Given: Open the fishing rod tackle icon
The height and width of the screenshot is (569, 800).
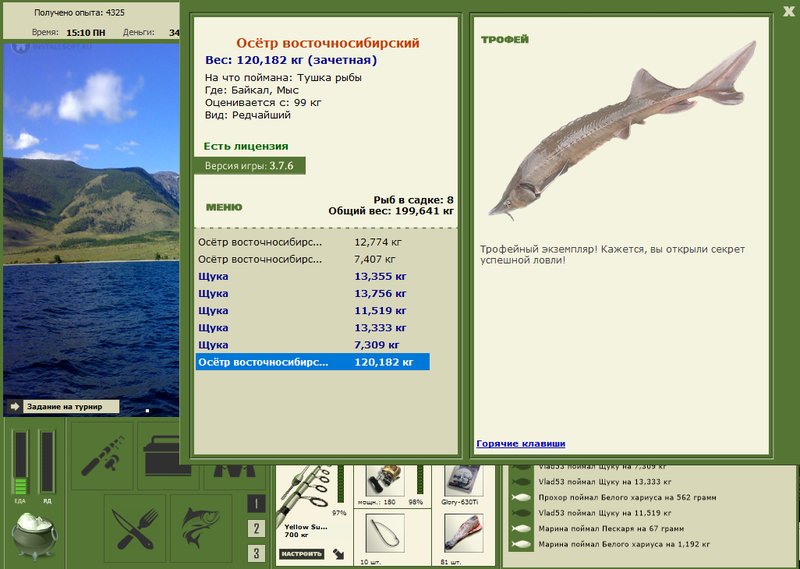Looking at the screenshot, I should point(103,455).
